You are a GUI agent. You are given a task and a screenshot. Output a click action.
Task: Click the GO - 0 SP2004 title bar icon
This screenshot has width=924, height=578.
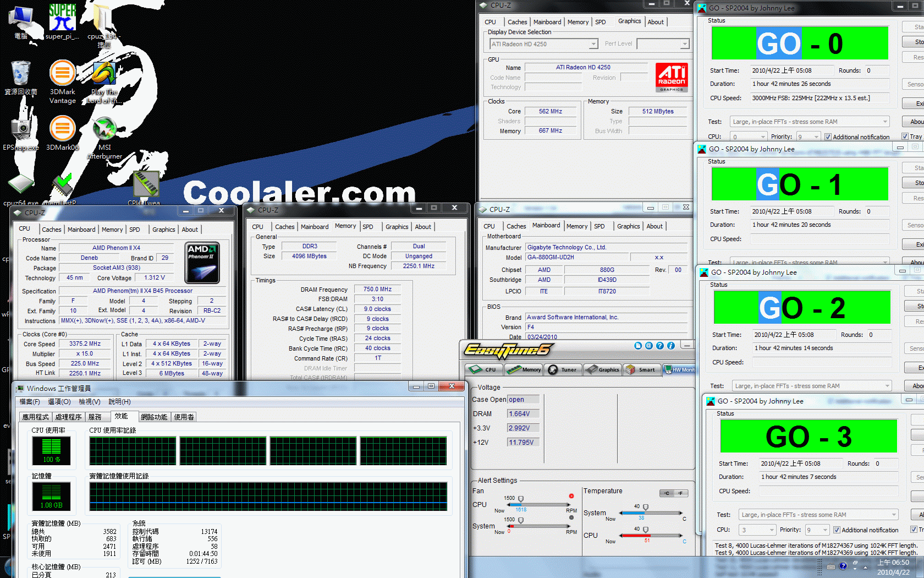tap(702, 8)
